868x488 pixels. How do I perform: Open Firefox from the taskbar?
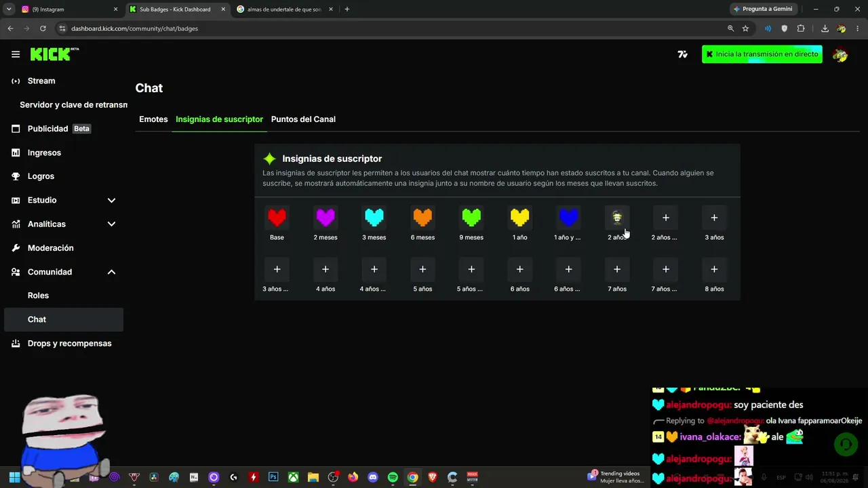353,477
